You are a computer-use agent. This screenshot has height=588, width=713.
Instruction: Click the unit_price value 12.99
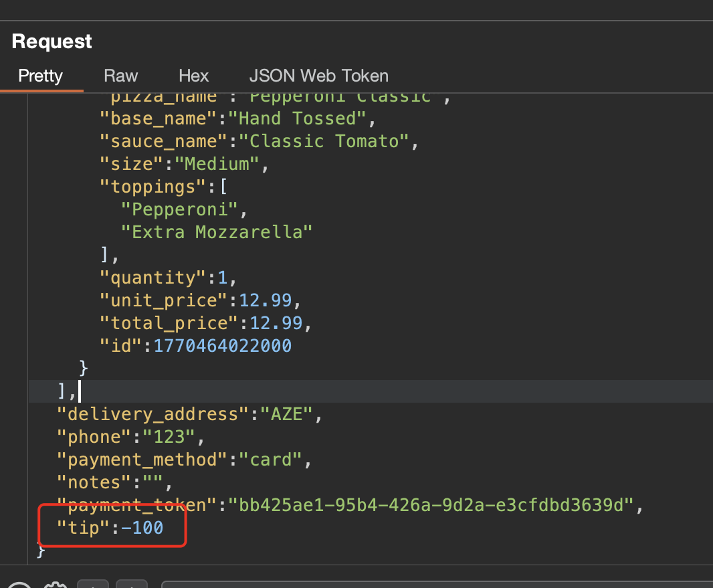coord(265,300)
